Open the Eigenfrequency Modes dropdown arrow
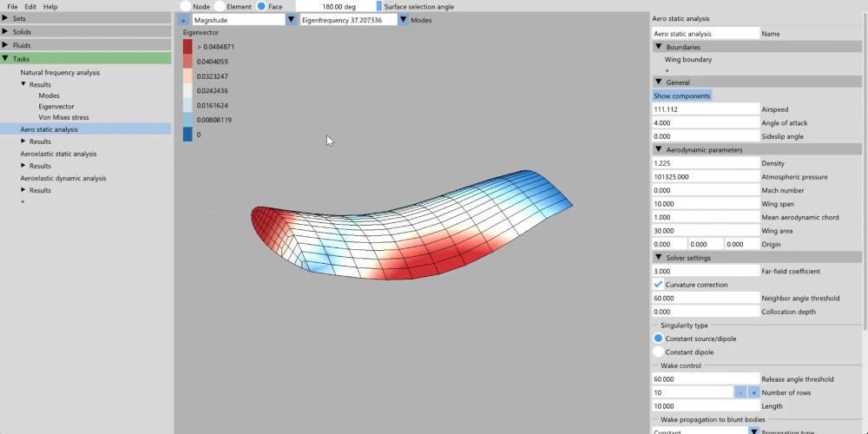 click(403, 20)
